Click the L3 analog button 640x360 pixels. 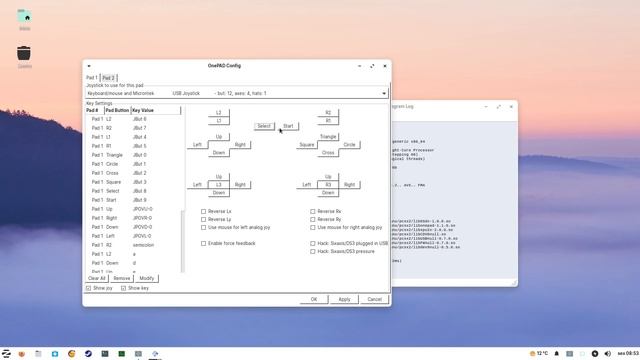coord(219,185)
